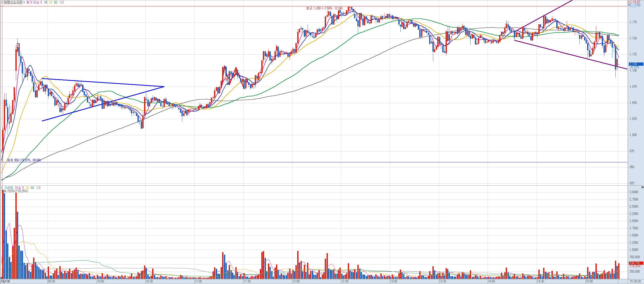Click the 최저 958 low price annotation
The width and height of the screenshot is (644, 284).
click(24, 160)
